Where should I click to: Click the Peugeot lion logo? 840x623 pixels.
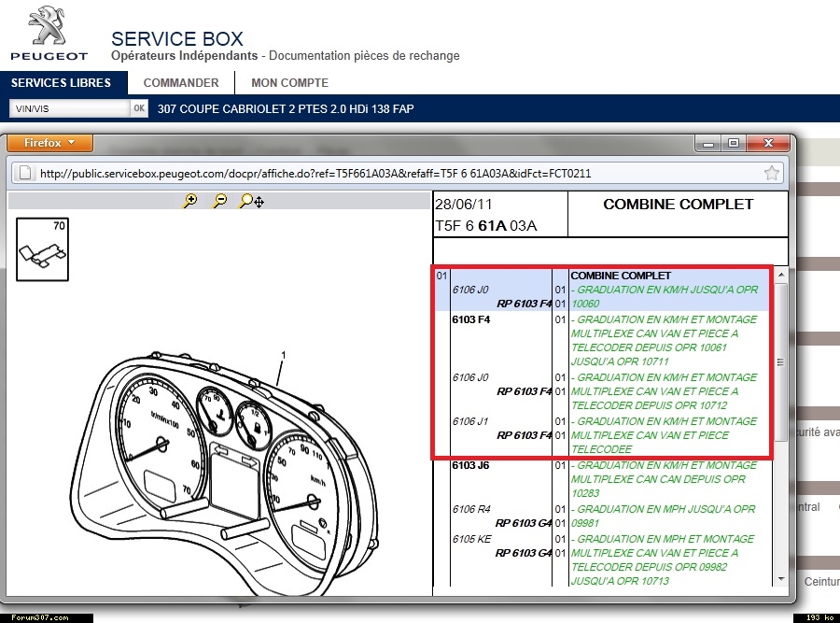[49, 26]
